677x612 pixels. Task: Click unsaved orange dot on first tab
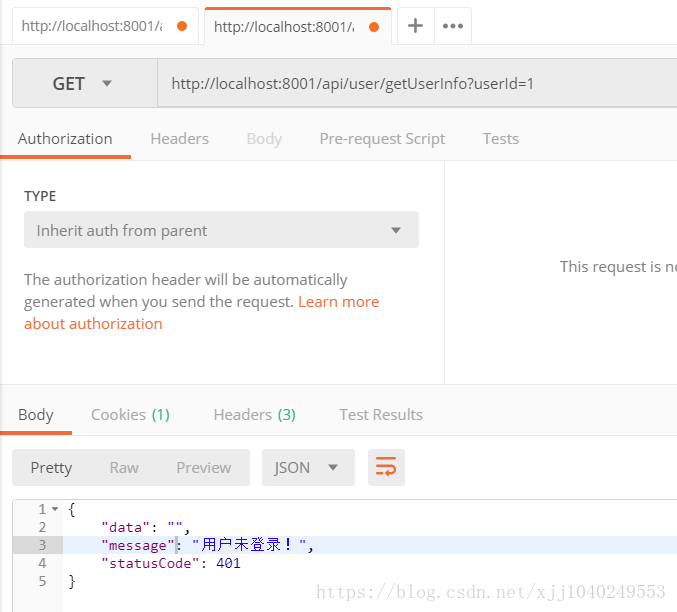point(181,27)
